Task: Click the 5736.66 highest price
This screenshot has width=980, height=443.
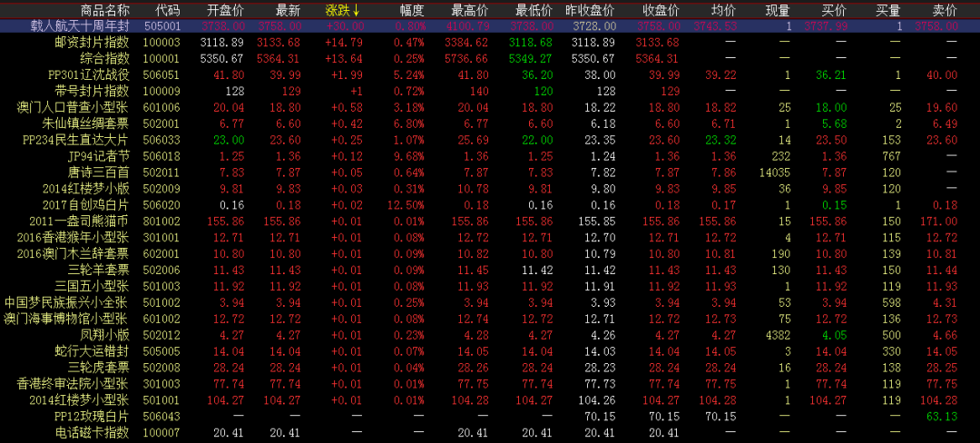Action: pyautogui.click(x=466, y=59)
